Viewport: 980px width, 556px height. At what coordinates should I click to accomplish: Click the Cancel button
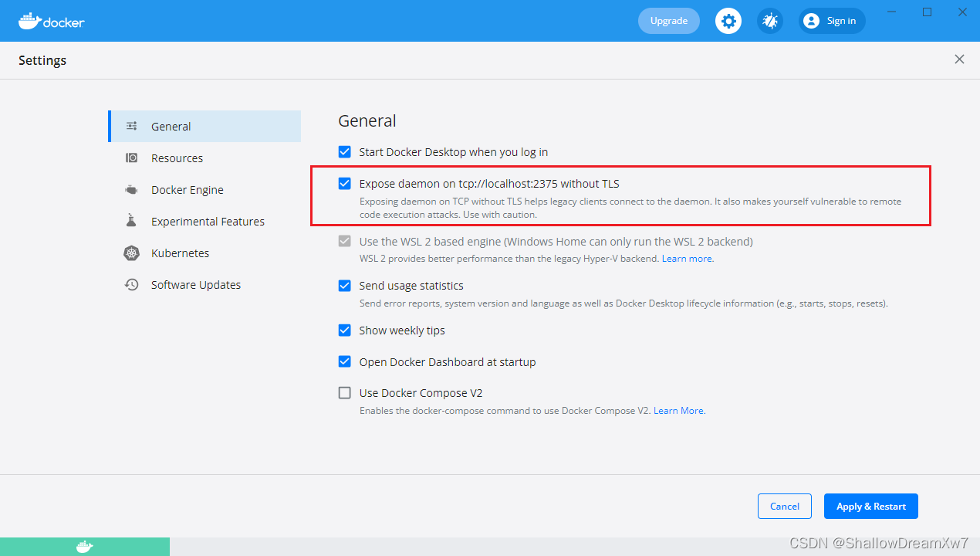coord(784,506)
